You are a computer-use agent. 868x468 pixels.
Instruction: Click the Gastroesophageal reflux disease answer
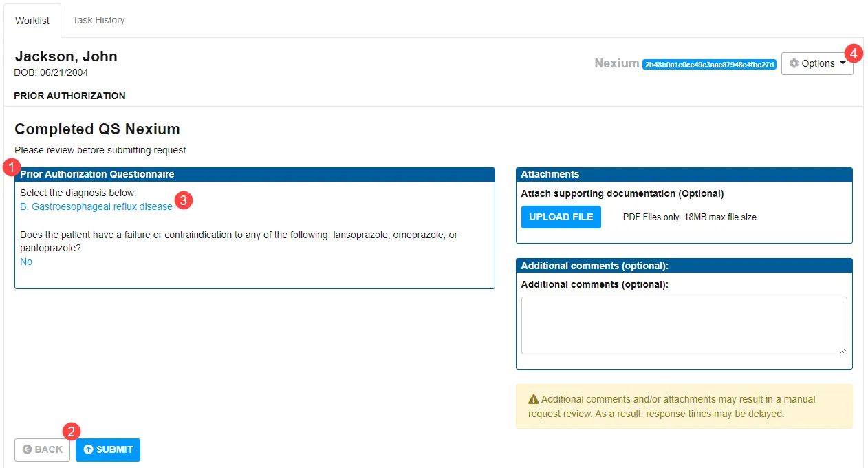[x=96, y=206]
